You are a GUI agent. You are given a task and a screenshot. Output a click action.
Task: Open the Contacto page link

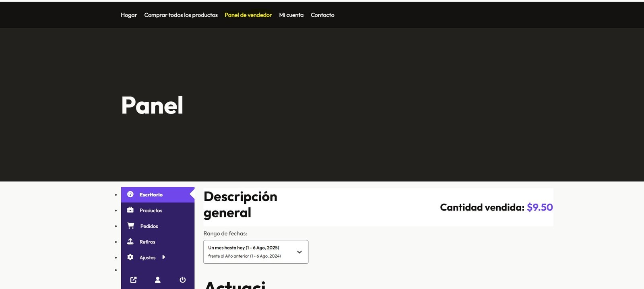322,15
